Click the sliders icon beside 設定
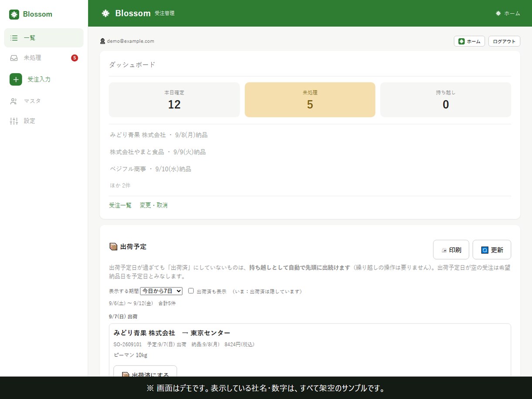 [14, 121]
